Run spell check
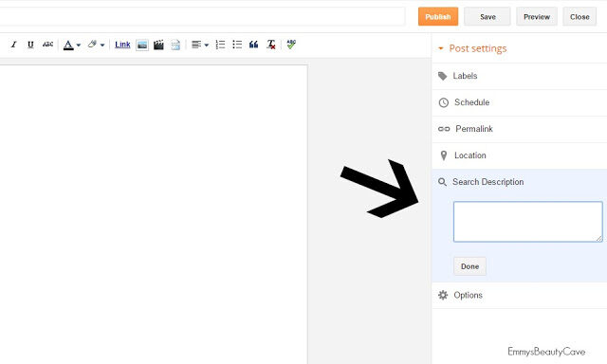This screenshot has height=364, width=607. point(291,45)
